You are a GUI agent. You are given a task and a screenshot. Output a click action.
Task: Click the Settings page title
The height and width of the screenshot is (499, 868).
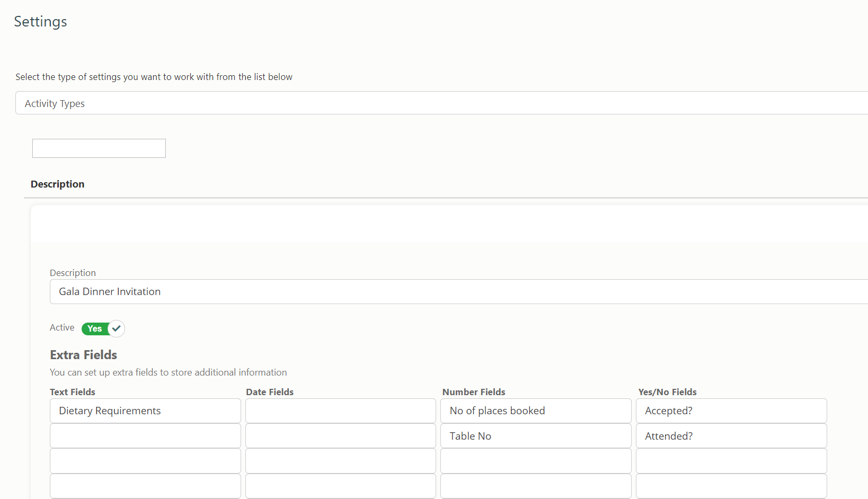tap(40, 22)
